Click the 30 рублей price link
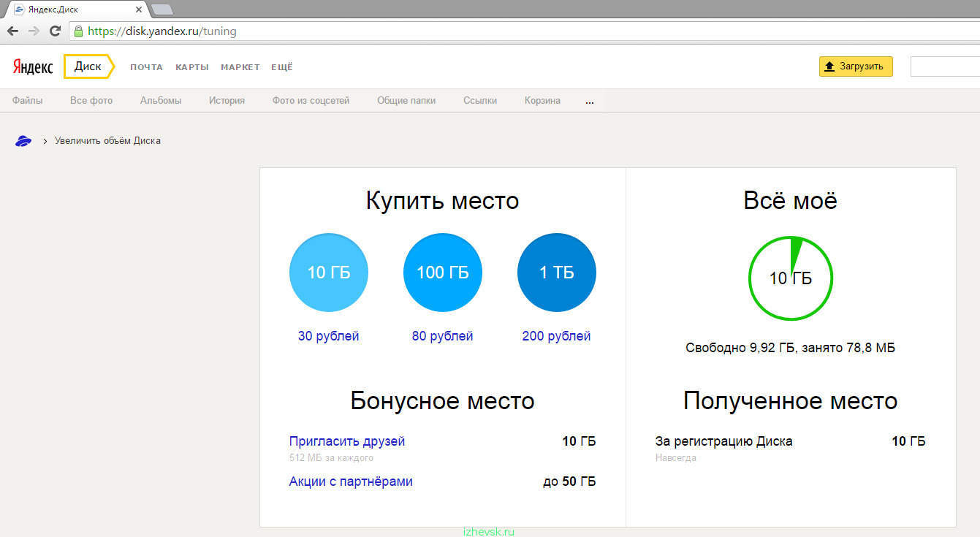 329,336
